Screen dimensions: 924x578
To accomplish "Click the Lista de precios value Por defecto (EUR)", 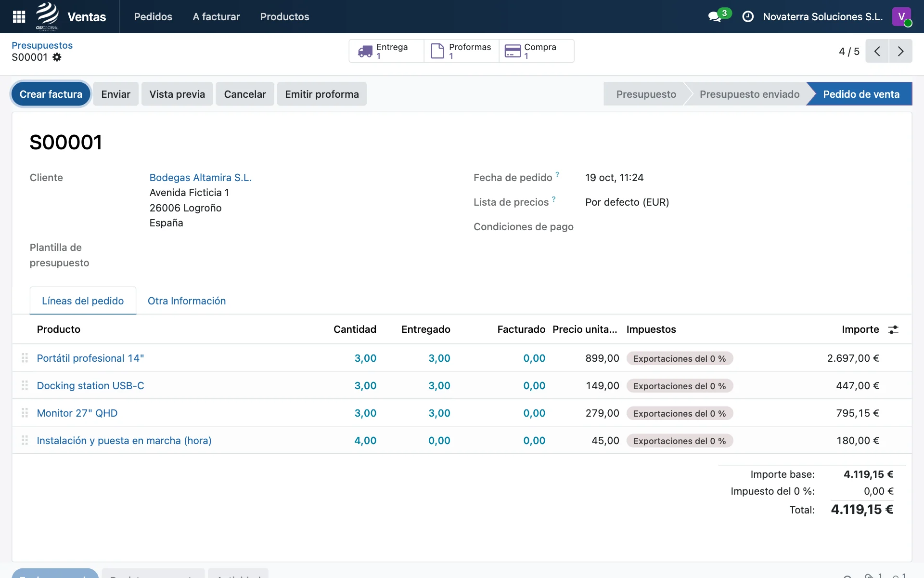I will (627, 202).
